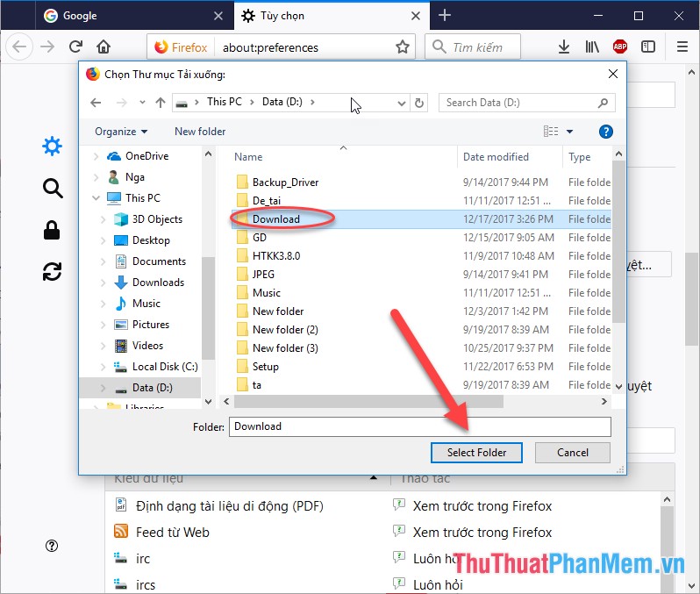Image resolution: width=700 pixels, height=594 pixels.
Task: Click the Feed từ Web row
Action: click(x=383, y=532)
